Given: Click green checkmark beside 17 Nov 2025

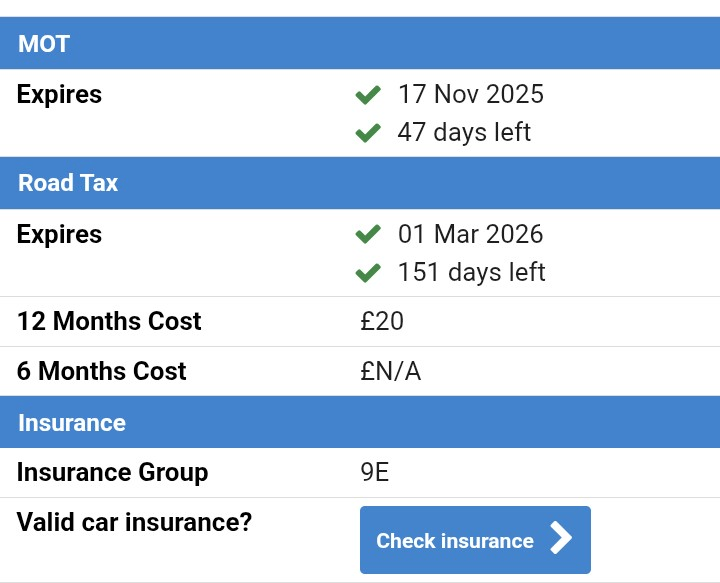Looking at the screenshot, I should pyautogui.click(x=368, y=95).
